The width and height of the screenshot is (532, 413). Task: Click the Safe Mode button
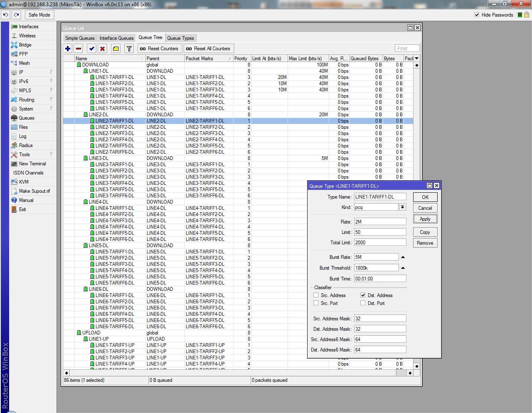[39, 15]
